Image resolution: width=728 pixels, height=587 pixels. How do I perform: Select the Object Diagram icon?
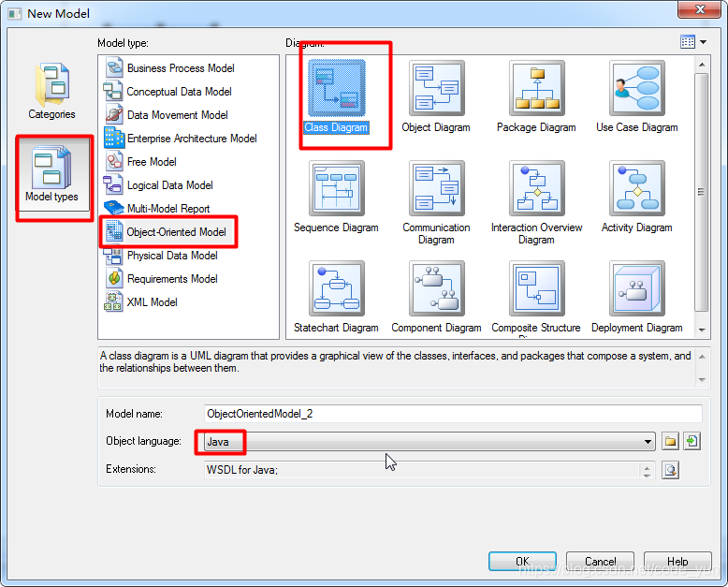(436, 88)
